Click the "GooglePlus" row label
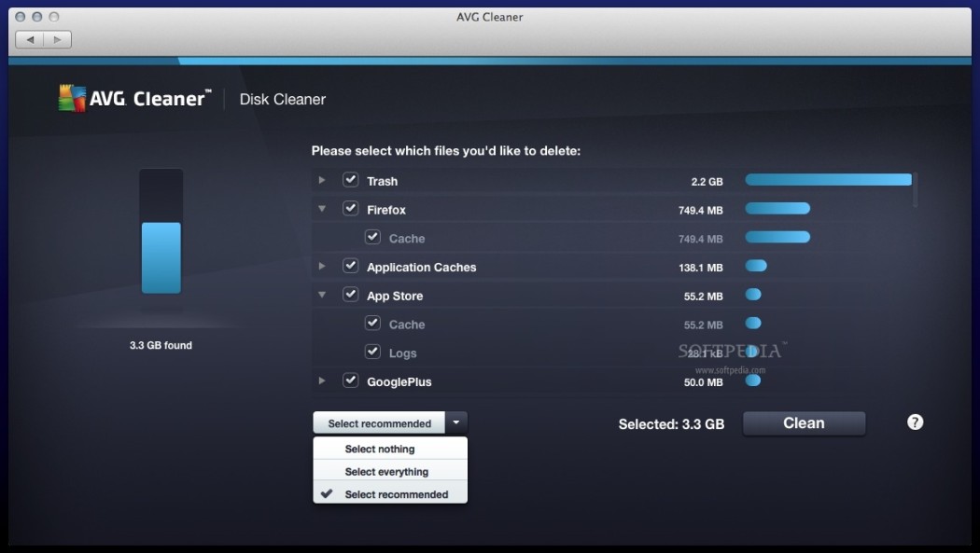This screenshot has height=553, width=980. click(x=399, y=382)
